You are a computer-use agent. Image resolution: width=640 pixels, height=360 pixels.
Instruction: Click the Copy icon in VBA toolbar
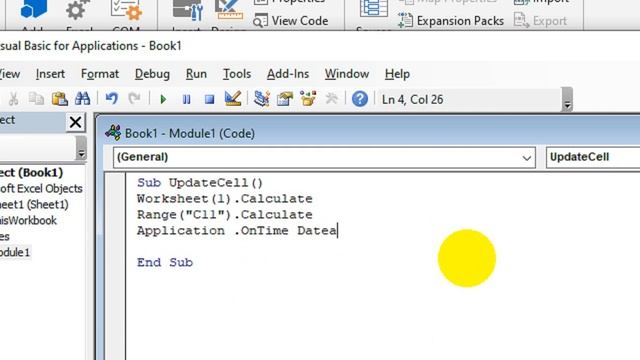[x=36, y=99]
